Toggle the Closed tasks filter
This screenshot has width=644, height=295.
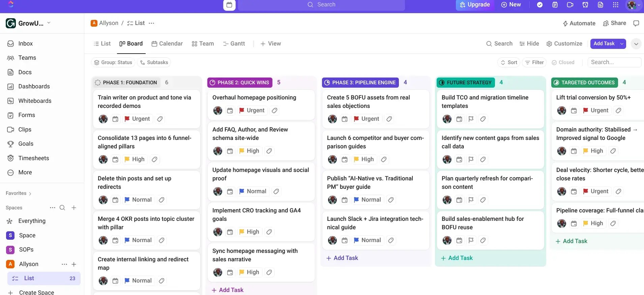(x=563, y=62)
